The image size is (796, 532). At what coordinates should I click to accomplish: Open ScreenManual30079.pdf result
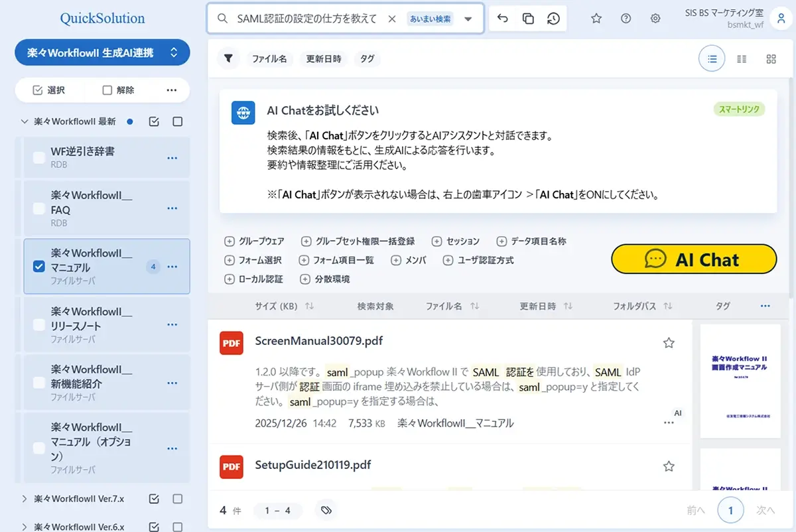319,341
